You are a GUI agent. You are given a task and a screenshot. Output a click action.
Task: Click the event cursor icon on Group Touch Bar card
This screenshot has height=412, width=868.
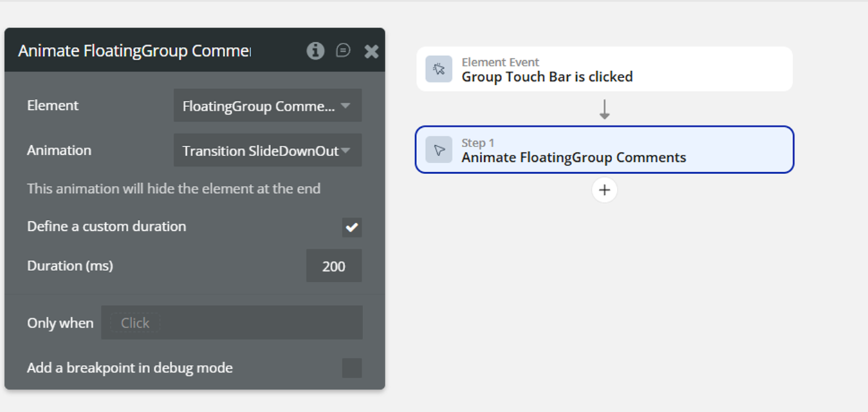tap(438, 69)
